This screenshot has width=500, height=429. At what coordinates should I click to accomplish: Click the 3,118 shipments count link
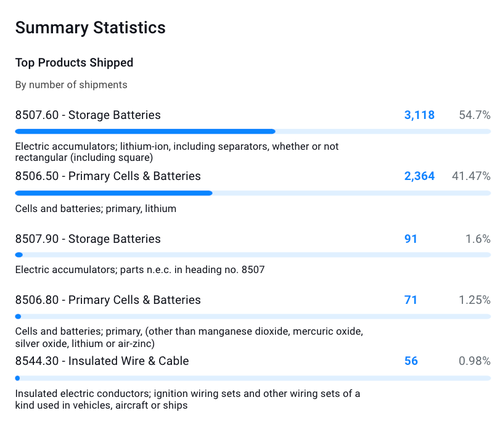pyautogui.click(x=419, y=115)
